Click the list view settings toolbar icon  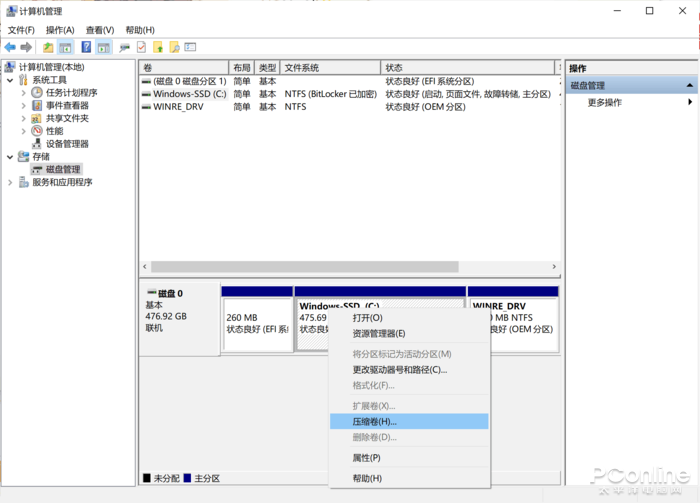click(191, 47)
